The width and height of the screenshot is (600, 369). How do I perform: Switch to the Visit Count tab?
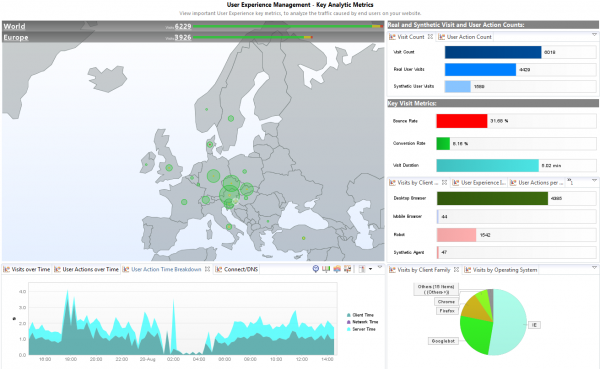pyautogui.click(x=411, y=37)
